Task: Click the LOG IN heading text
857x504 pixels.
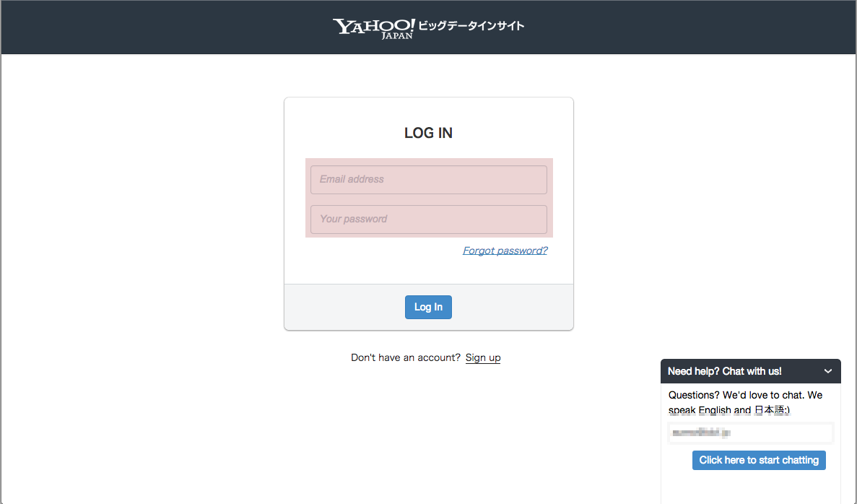Action: [429, 133]
